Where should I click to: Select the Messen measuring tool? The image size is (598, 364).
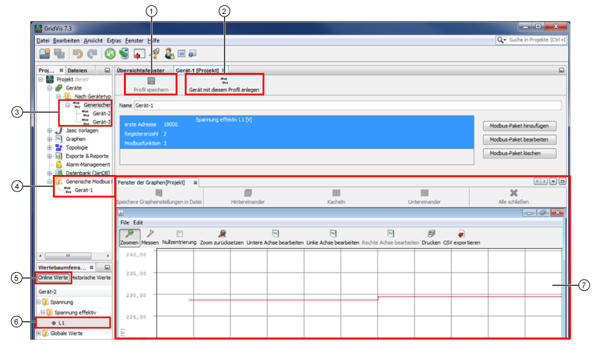150,233
